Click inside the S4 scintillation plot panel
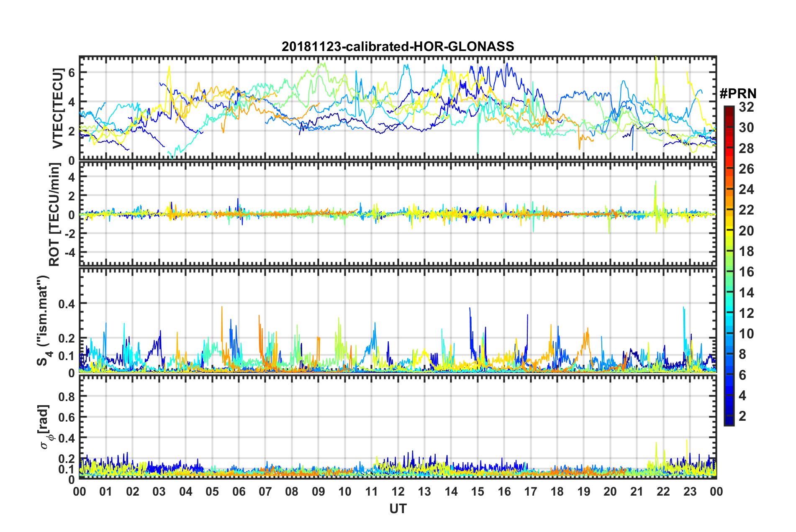Viewport: 796px width, 532px height. click(x=398, y=320)
